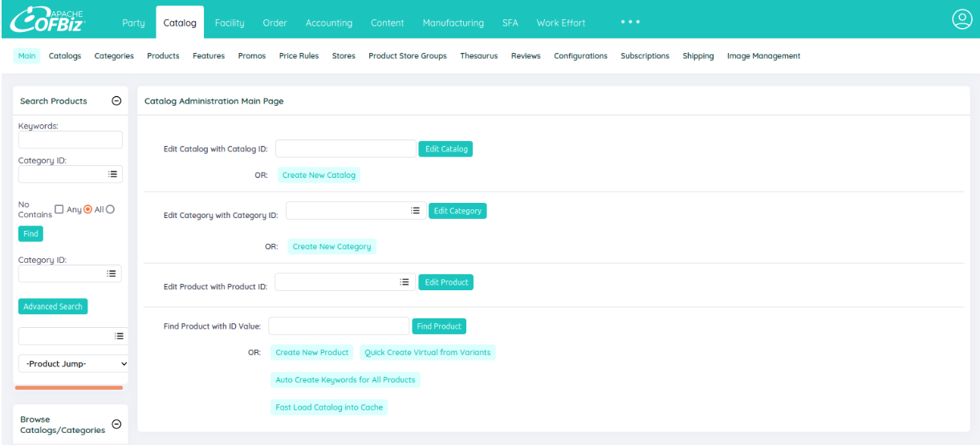Click Fast Load Catalog into Cache

point(329,407)
